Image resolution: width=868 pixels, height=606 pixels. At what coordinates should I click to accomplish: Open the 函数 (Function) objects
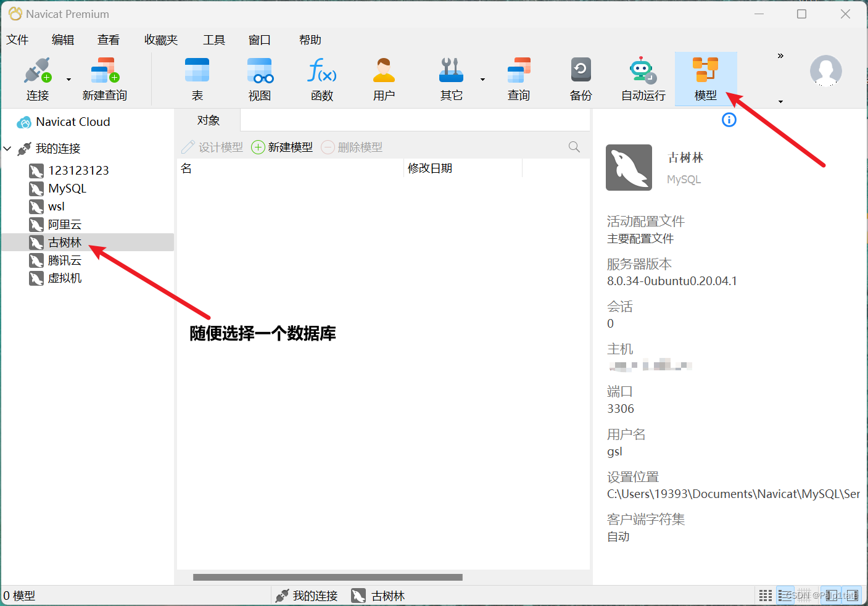pyautogui.click(x=322, y=79)
